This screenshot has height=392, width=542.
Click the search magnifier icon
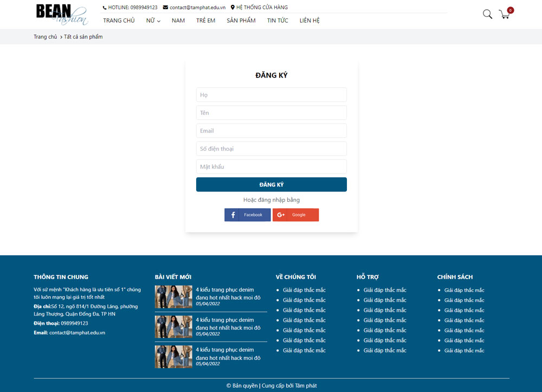(487, 14)
